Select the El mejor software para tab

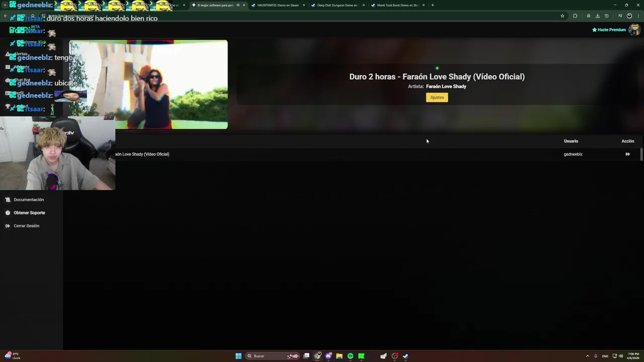215,5
